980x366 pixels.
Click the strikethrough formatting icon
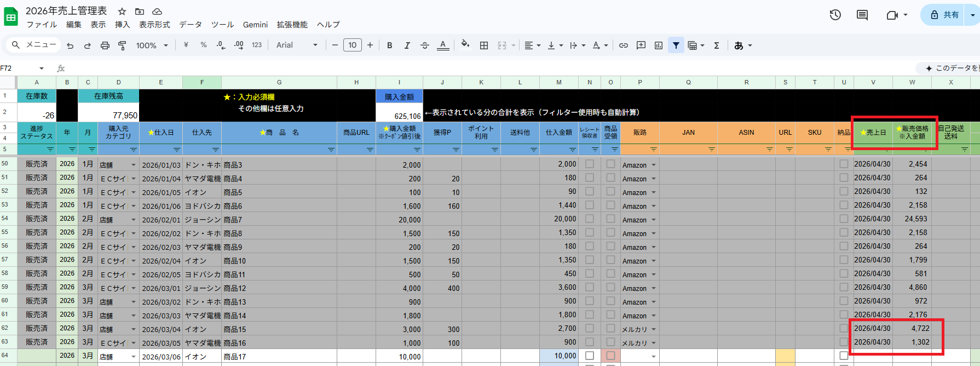point(425,45)
